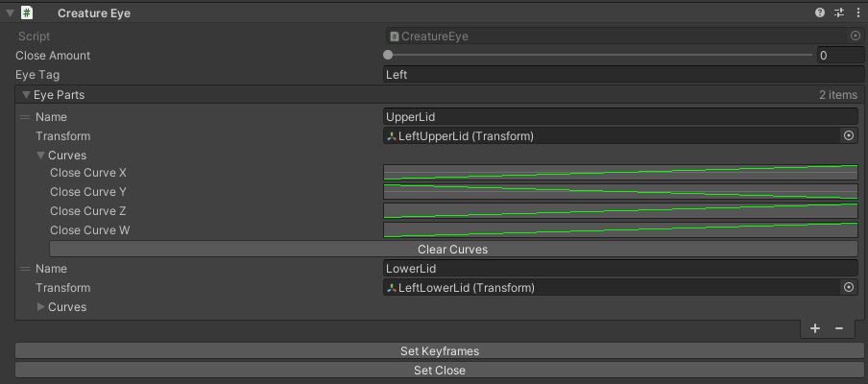Click the Close Amount slider handle

[x=388, y=55]
